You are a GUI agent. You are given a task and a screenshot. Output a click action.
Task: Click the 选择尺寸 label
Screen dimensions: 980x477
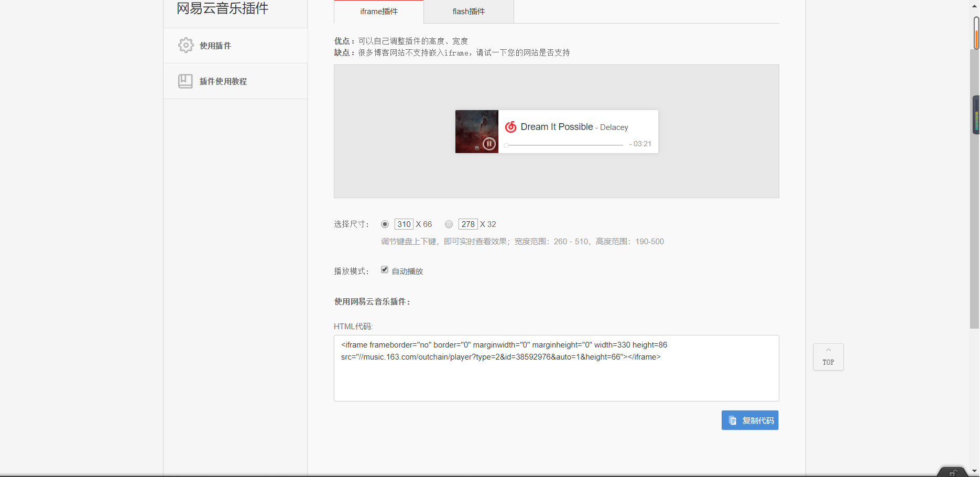[x=352, y=224]
